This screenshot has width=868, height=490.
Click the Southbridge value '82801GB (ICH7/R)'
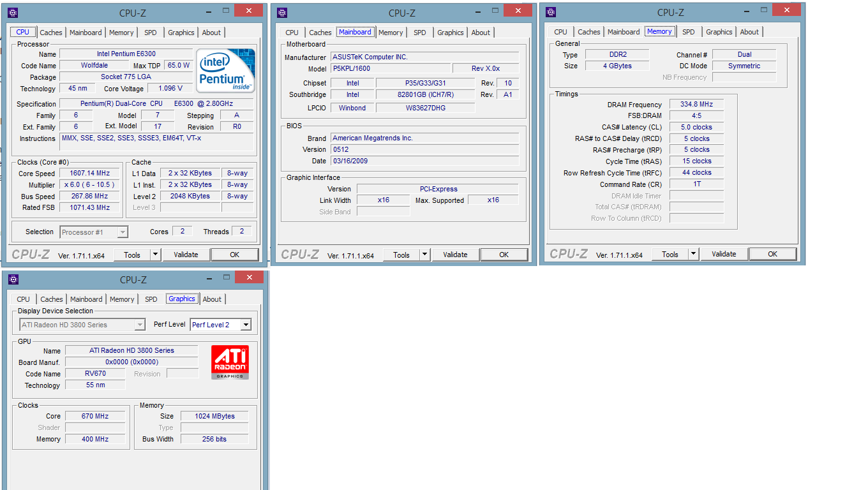[425, 94]
